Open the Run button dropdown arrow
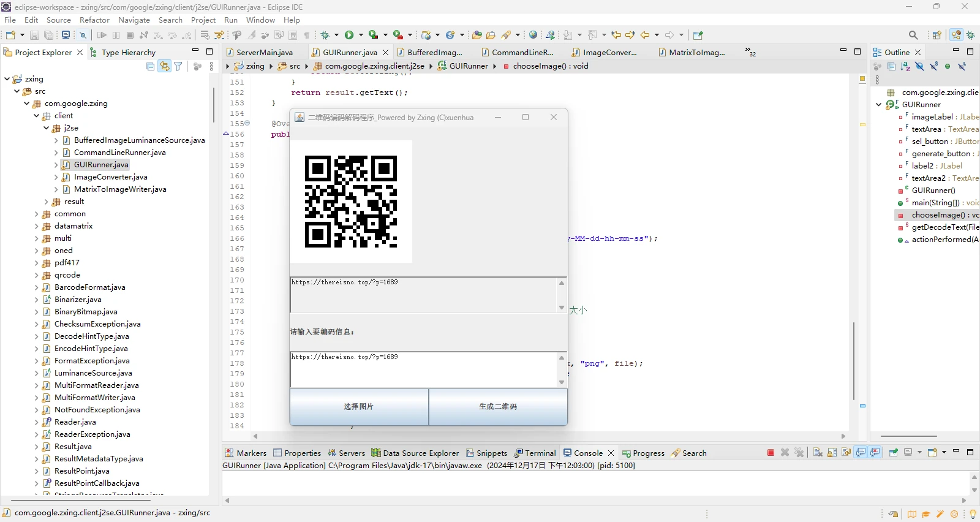The image size is (980, 522). 361,35
